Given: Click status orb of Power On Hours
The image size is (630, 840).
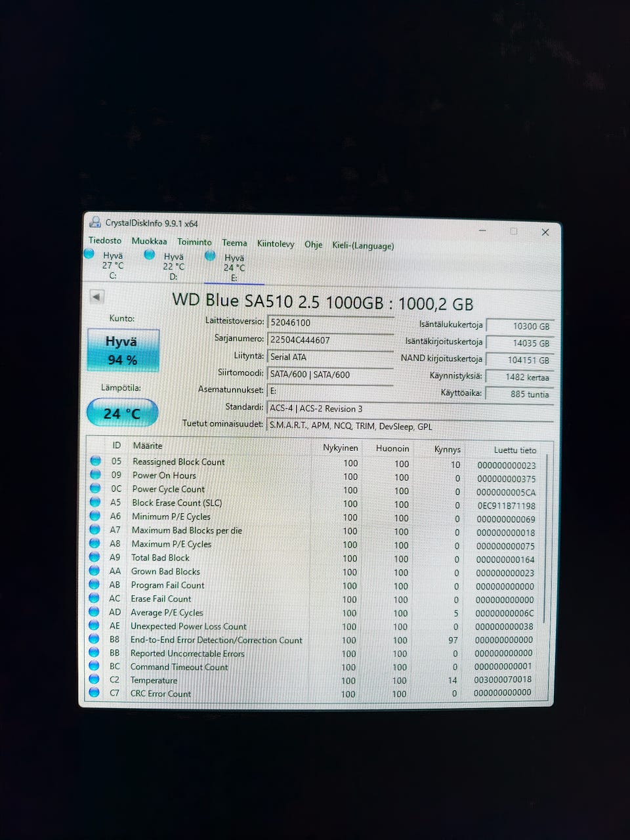Looking at the screenshot, I should pos(95,474).
